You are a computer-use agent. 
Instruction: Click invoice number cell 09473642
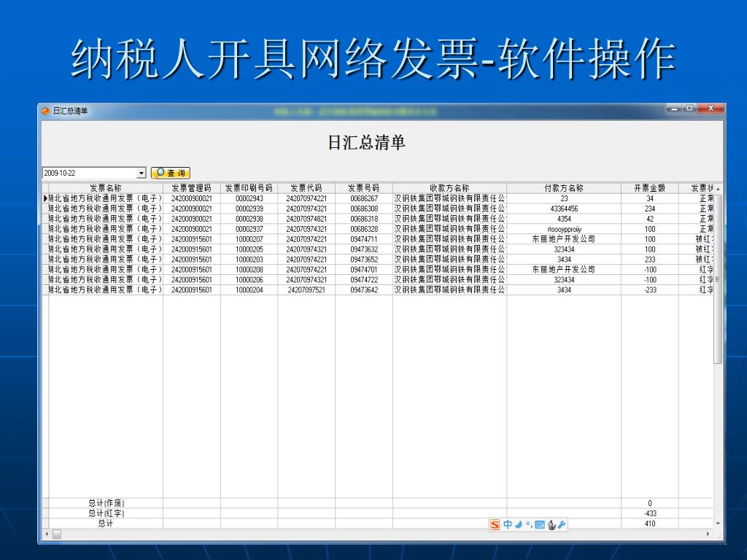click(x=364, y=289)
